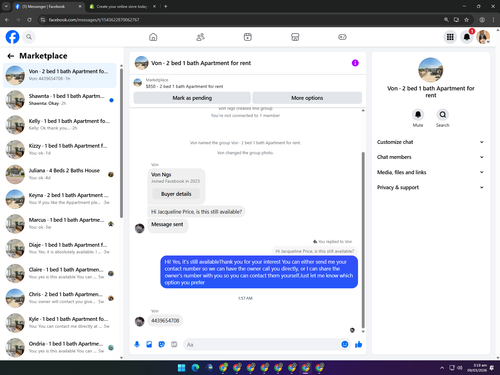Screen dimensions: 500x375
Task: Open Claire 1 bed 1 bath conversation
Action: (x=60, y=273)
